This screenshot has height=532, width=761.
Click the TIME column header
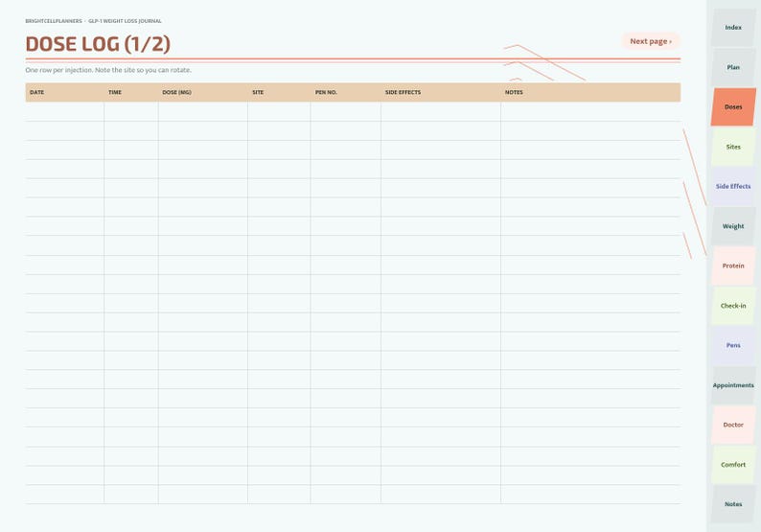click(131, 92)
